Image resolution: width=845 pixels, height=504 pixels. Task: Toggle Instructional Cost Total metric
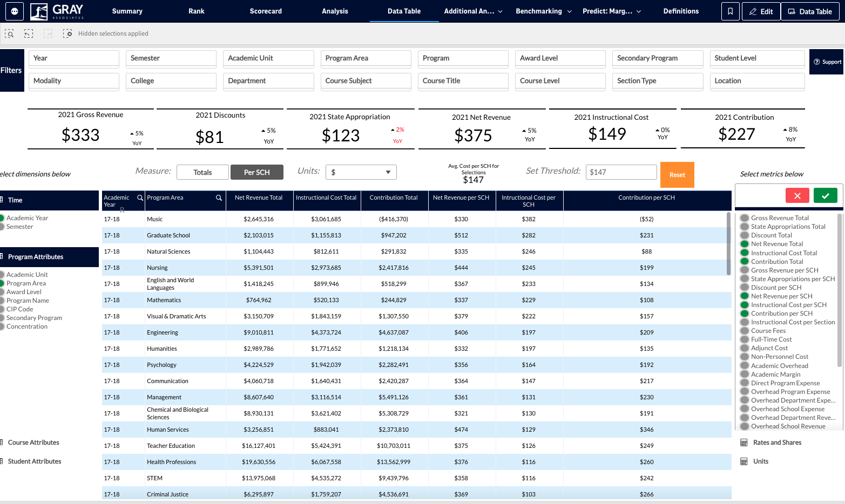click(x=744, y=253)
